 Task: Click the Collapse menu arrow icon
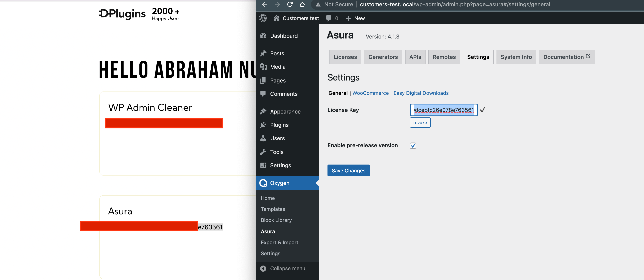pyautogui.click(x=263, y=268)
